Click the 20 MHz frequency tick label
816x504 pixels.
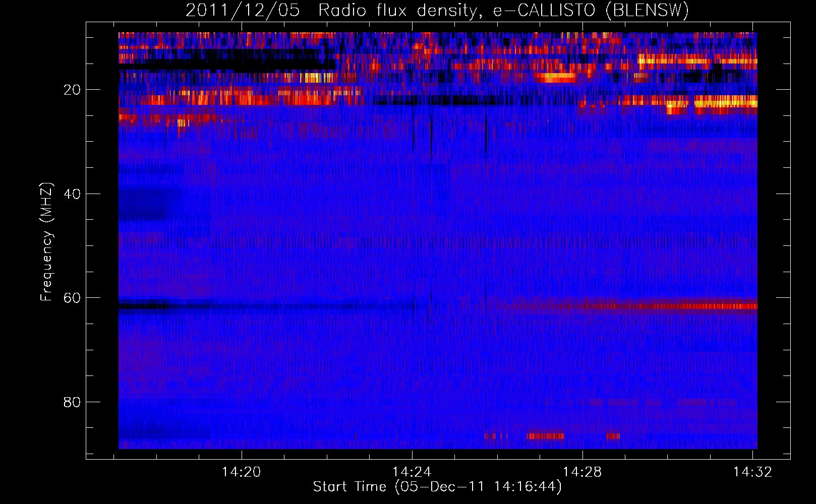(72, 90)
